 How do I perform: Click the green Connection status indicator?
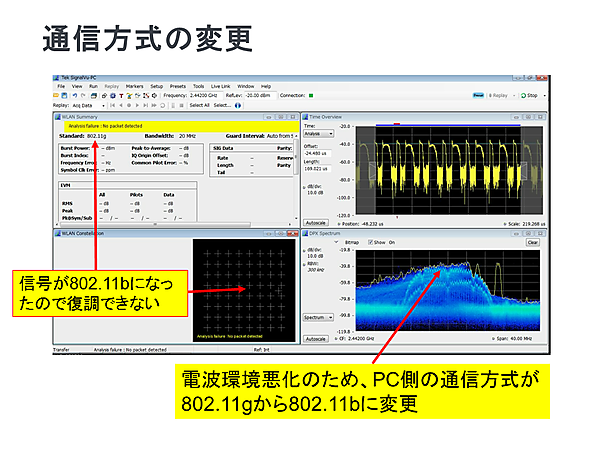[x=311, y=96]
